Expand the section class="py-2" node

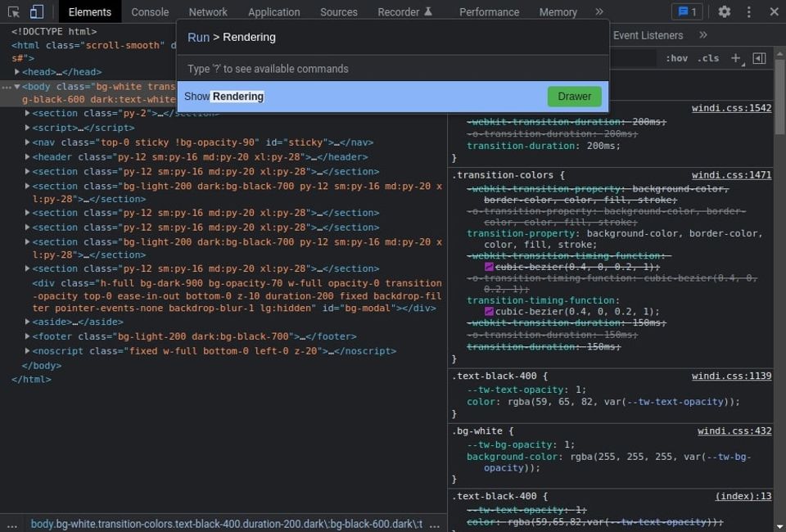click(x=28, y=113)
